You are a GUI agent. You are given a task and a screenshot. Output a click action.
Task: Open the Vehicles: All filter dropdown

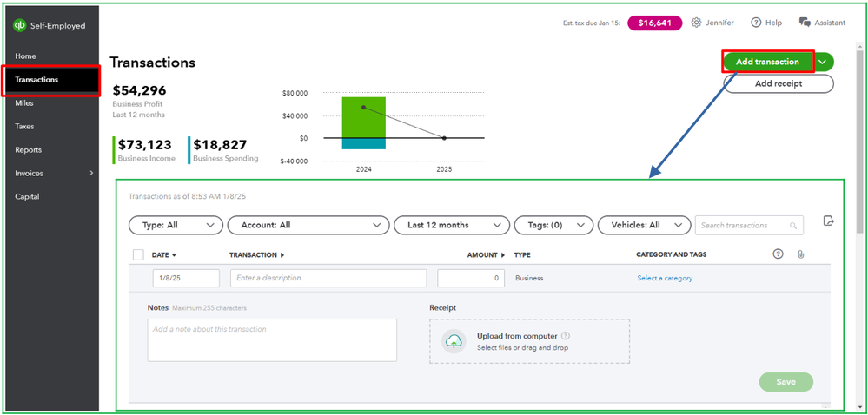tap(645, 225)
